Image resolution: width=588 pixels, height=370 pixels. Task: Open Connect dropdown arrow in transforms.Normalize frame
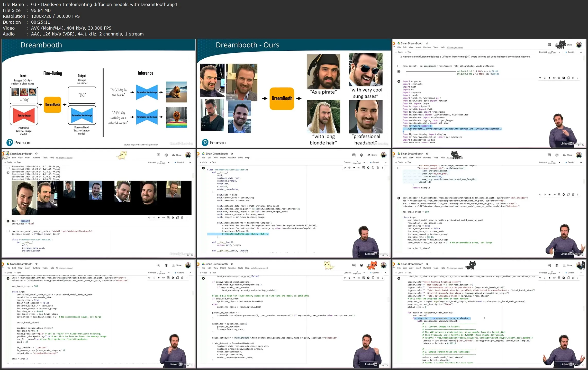pyautogui.click(x=364, y=163)
